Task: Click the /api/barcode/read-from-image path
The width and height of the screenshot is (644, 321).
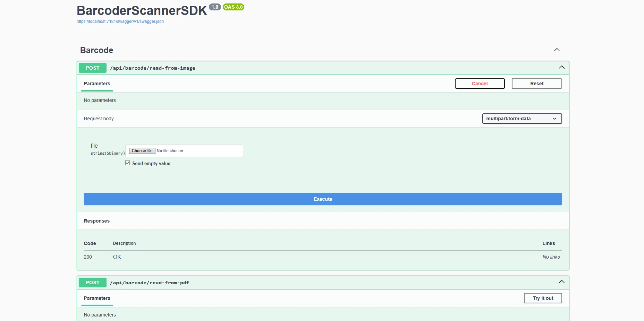Action: pyautogui.click(x=153, y=68)
